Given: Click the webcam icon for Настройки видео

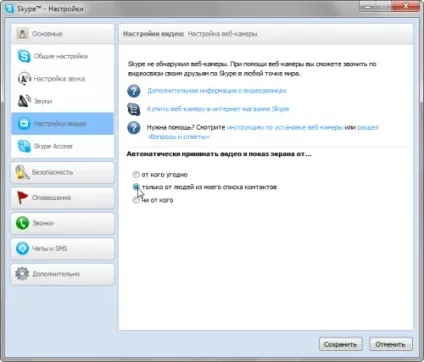Looking at the screenshot, I should (24, 124).
